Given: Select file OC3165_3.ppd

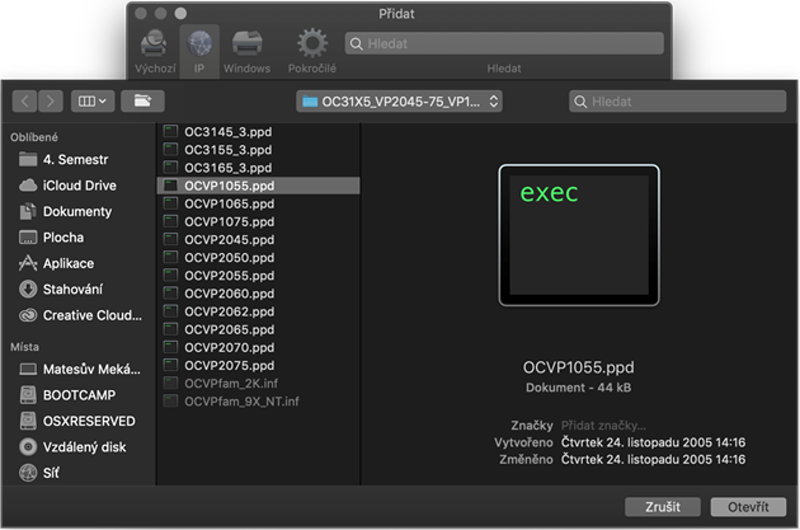Looking at the screenshot, I should click(x=258, y=168).
